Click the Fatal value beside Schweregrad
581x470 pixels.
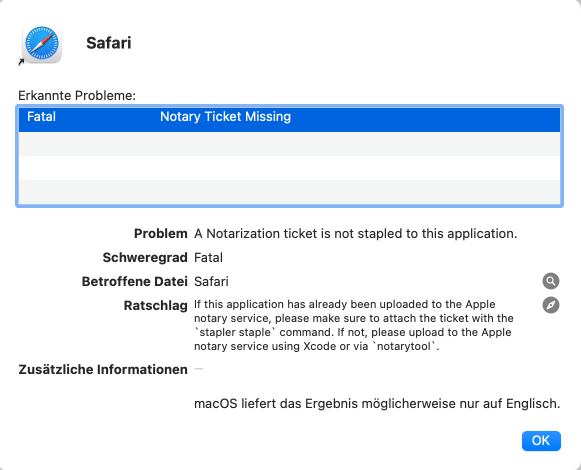pyautogui.click(x=208, y=257)
